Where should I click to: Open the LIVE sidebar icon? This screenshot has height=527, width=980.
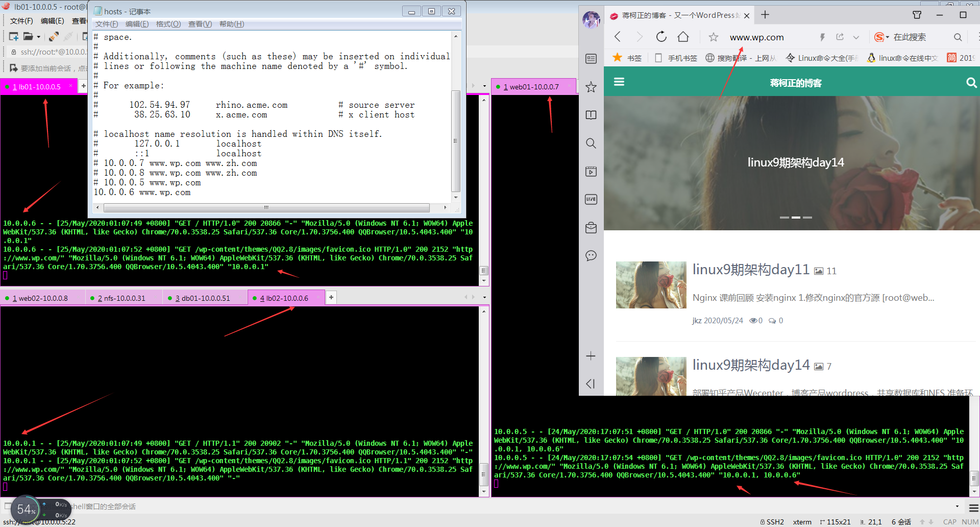click(591, 199)
